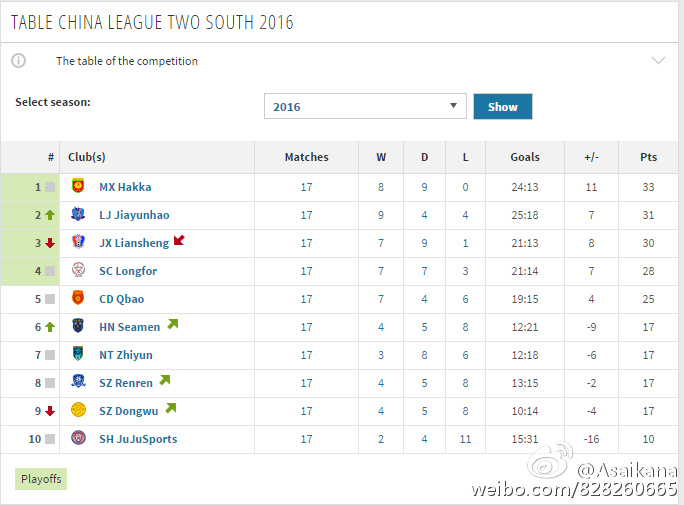Open the NT Zhiyun club link
Viewport: 684px width, 505px height.
point(126,355)
